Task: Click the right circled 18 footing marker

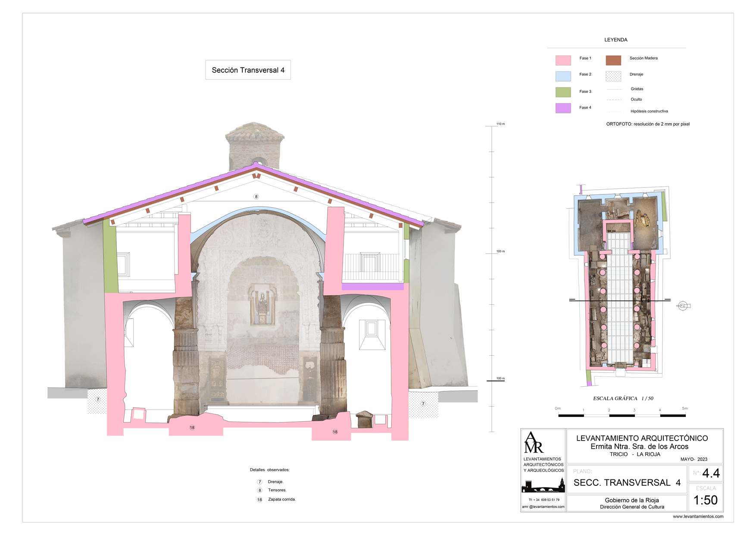Action: pos(335,432)
